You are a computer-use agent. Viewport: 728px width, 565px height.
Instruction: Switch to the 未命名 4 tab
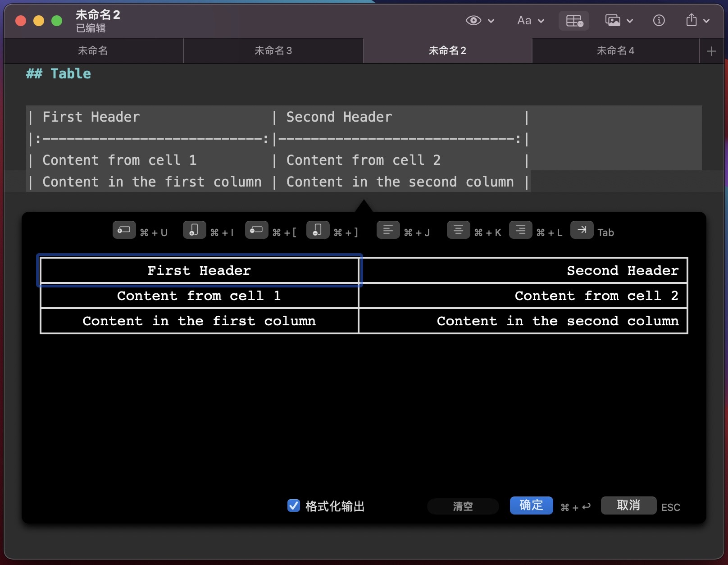point(615,50)
